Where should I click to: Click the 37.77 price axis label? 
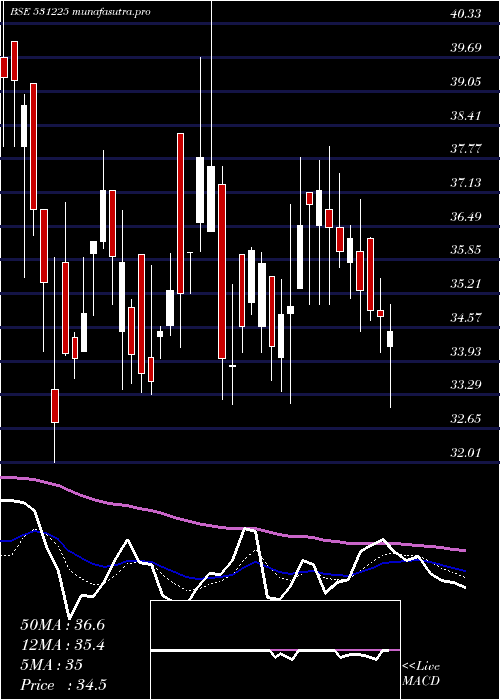pos(466,149)
